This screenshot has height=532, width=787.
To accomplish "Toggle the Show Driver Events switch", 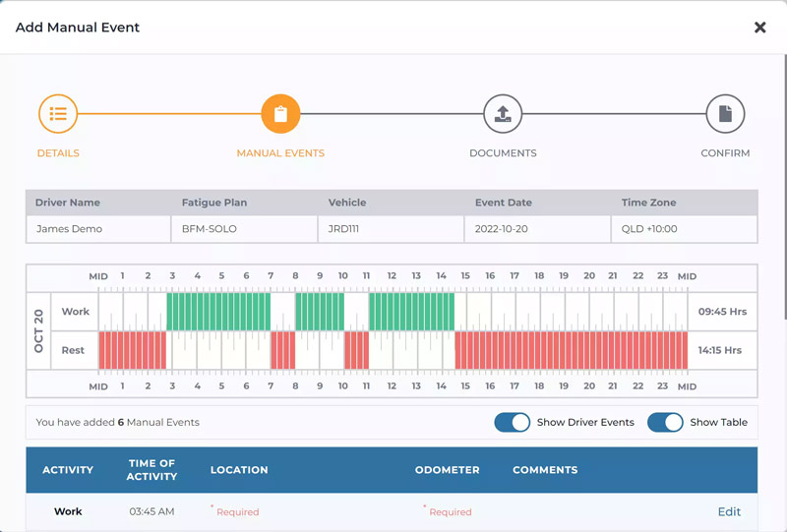I will [x=513, y=422].
